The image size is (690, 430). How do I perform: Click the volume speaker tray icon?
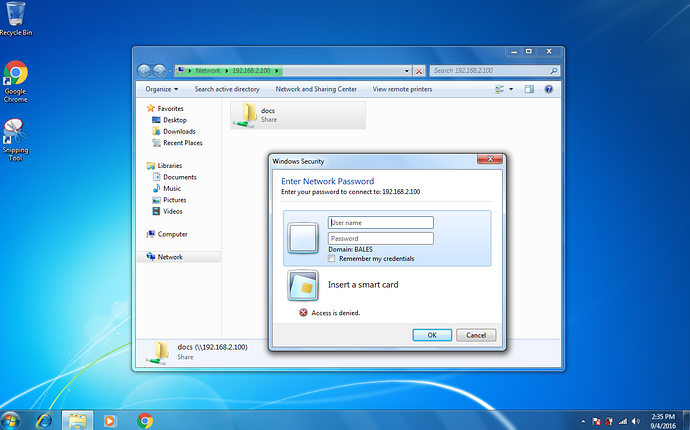635,422
